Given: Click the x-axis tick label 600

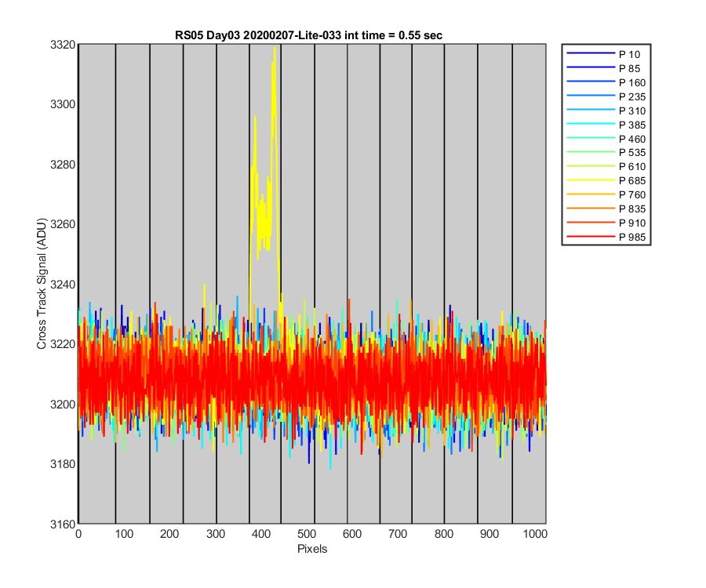Looking at the screenshot, I should tap(352, 534).
